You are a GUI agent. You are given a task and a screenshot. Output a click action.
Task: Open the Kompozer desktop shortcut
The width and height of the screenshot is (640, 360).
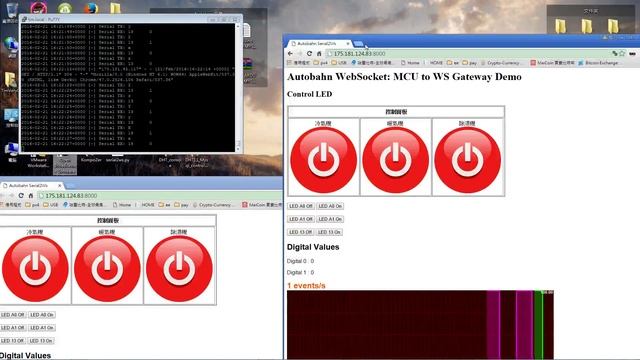(91, 158)
